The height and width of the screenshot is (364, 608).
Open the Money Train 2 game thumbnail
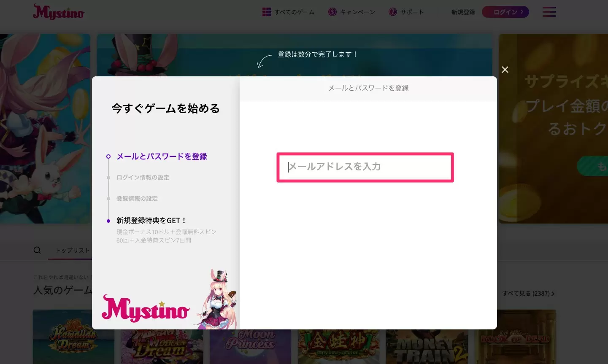pos(427,347)
